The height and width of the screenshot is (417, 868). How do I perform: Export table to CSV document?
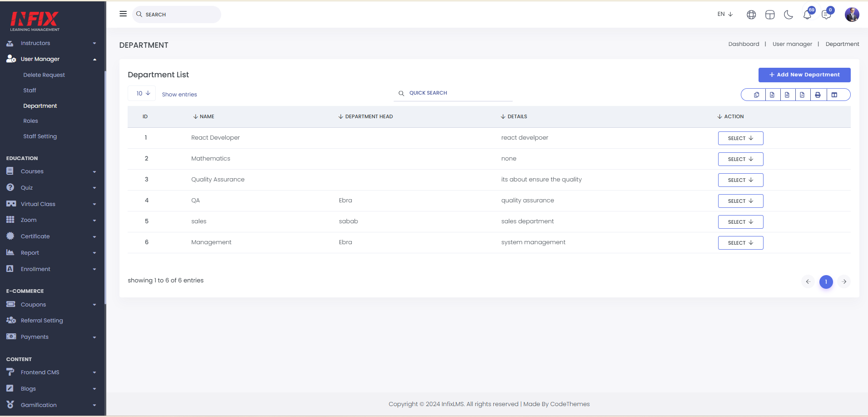(x=787, y=95)
